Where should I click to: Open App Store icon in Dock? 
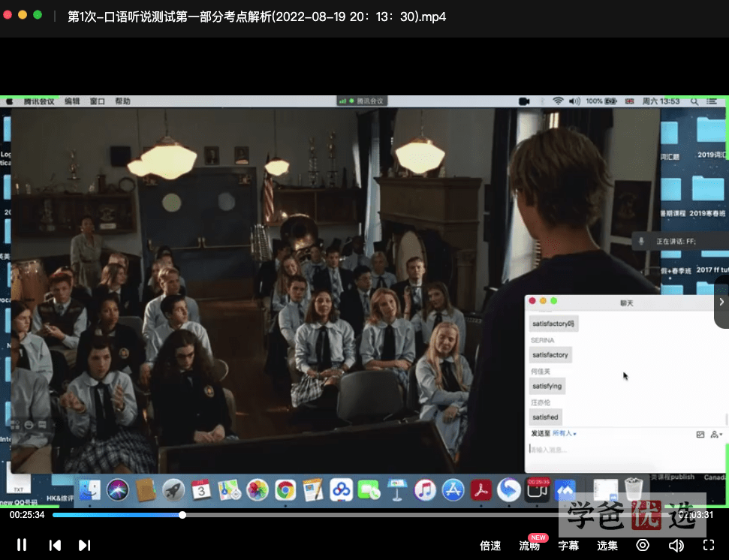(453, 490)
